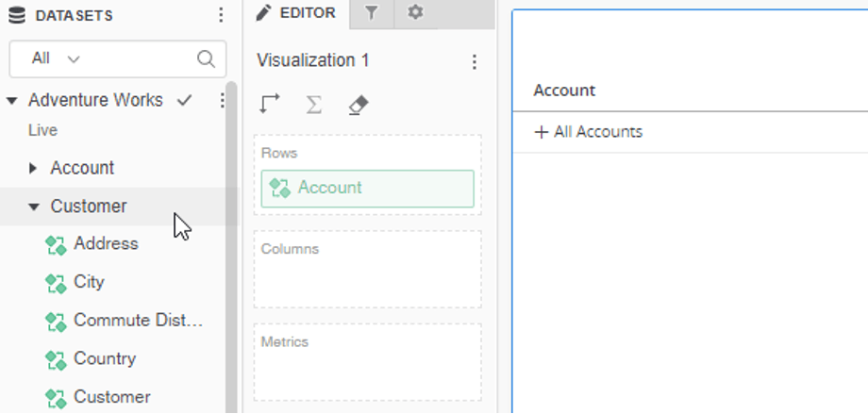Expand All Accounts row in grid

(x=541, y=132)
